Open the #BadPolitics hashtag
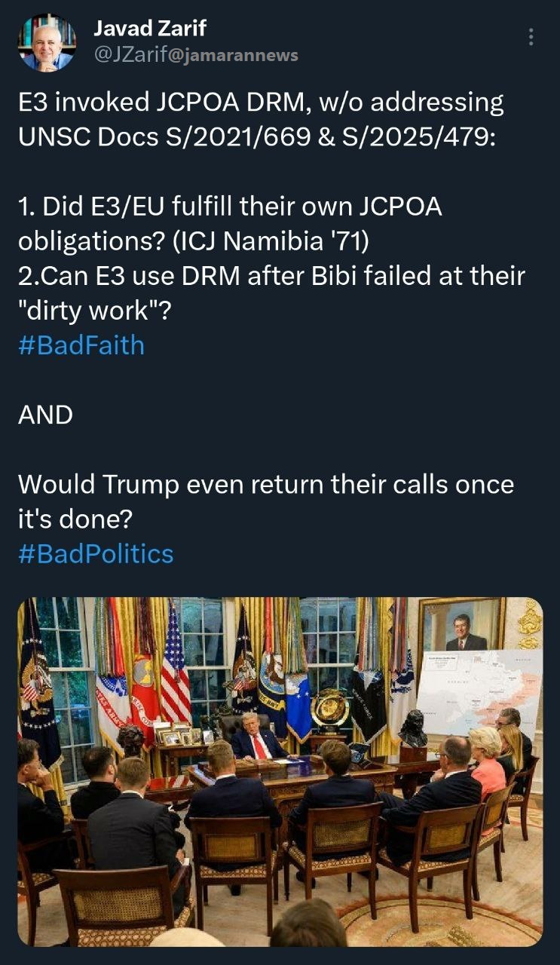The height and width of the screenshot is (965, 560). coord(95,553)
